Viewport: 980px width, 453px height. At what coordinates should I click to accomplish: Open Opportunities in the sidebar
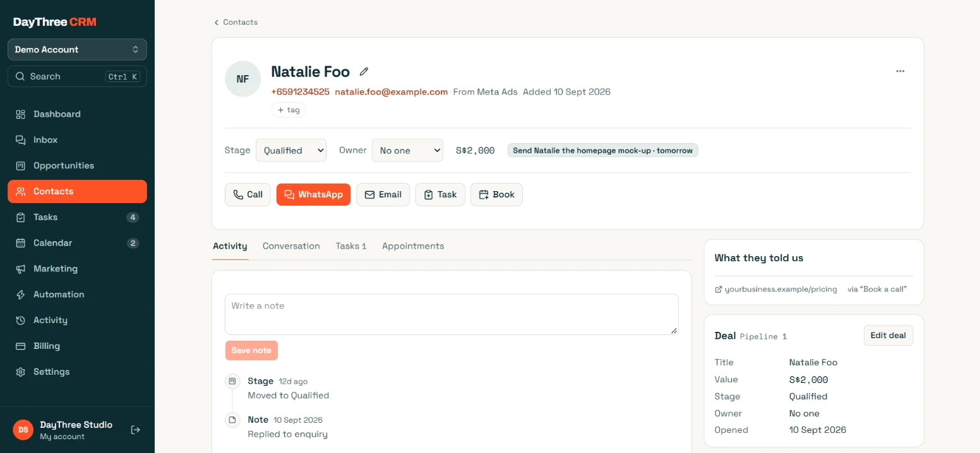pyautogui.click(x=77, y=166)
